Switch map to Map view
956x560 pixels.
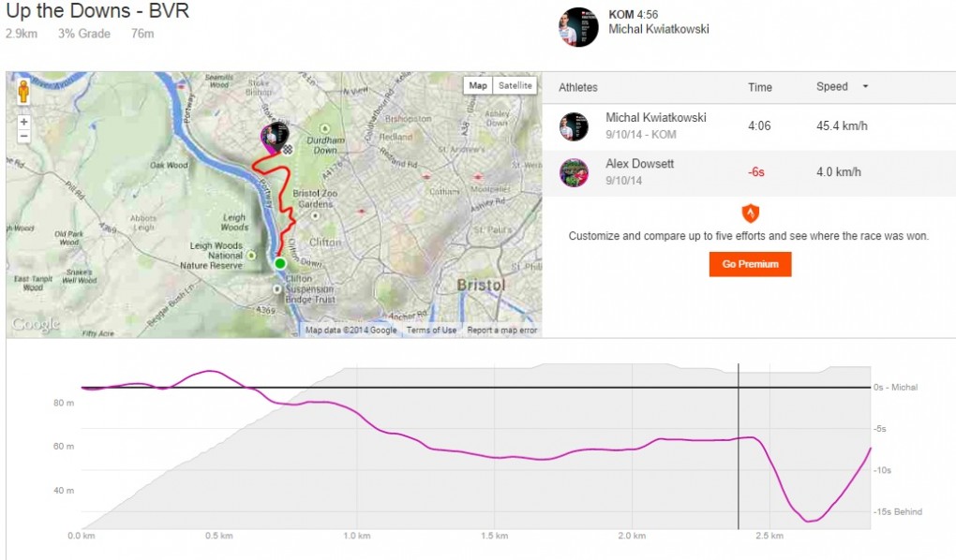[x=478, y=85]
